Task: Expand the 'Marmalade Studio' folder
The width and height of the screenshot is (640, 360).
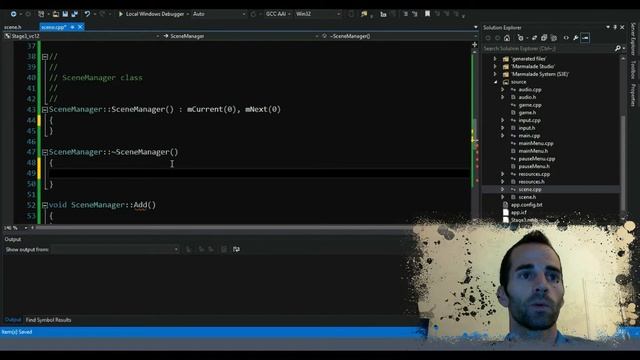Action: (496, 67)
